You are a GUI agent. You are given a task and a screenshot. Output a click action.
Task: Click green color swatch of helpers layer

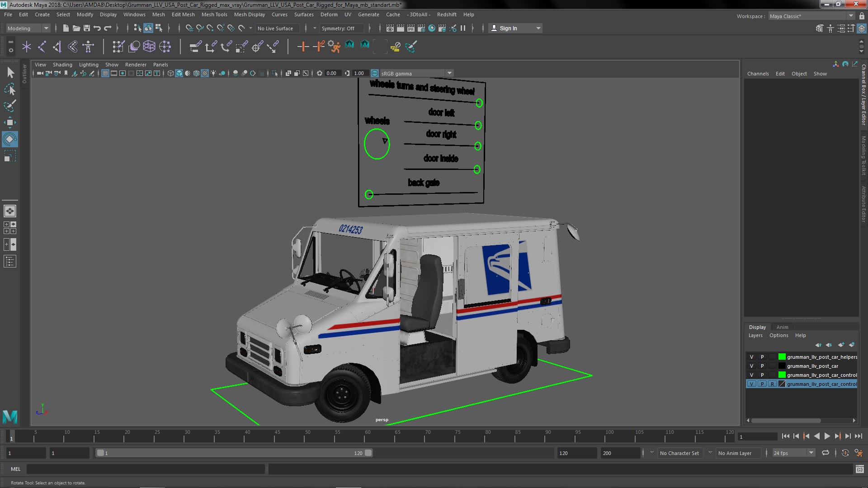[x=782, y=357]
